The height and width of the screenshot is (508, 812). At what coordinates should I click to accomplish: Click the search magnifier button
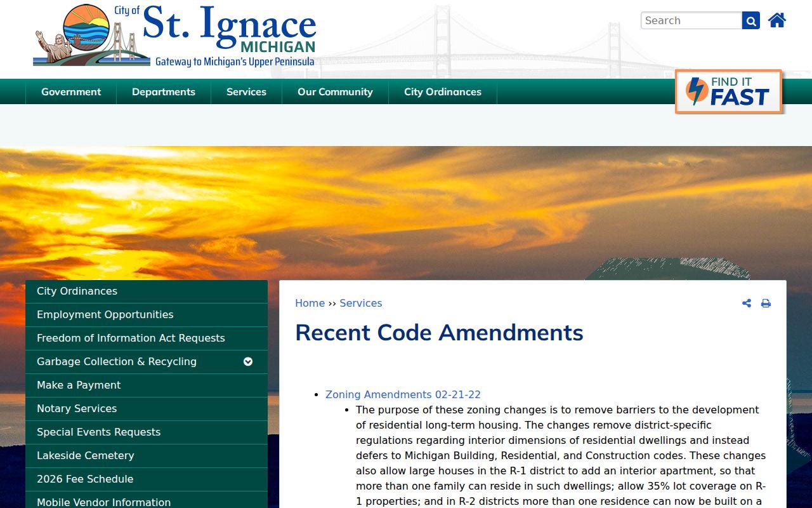751,20
